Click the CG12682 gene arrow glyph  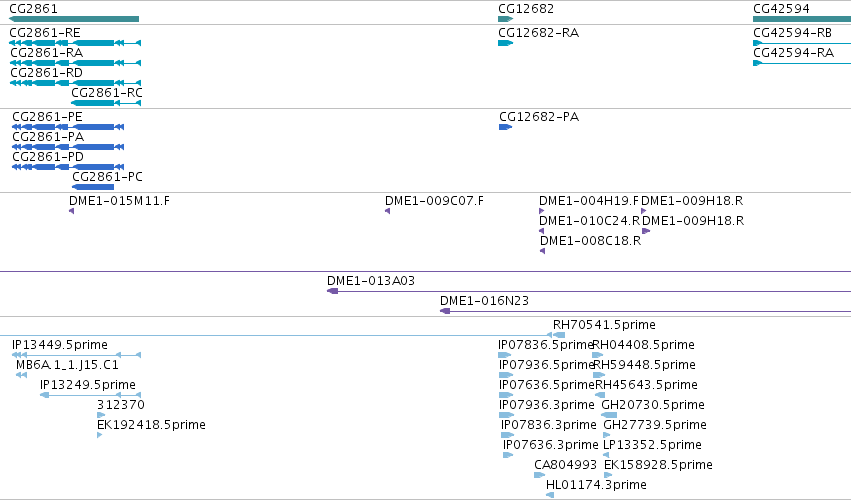point(506,19)
